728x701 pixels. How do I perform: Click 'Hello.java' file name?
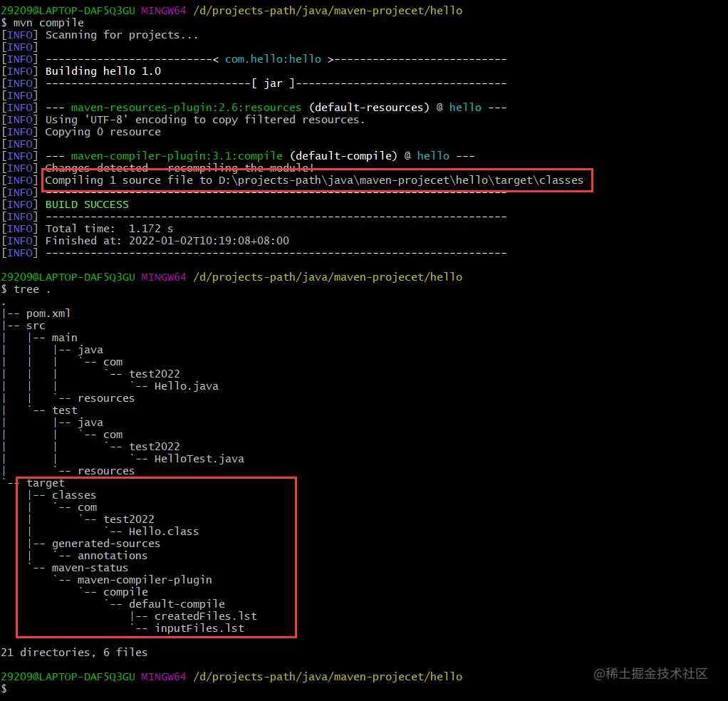(186, 386)
